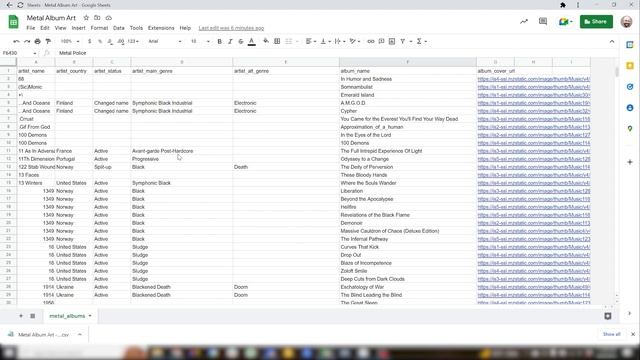Click the Name box showing F6430
This screenshot has height=360, width=640.
pyautogui.click(x=19, y=53)
